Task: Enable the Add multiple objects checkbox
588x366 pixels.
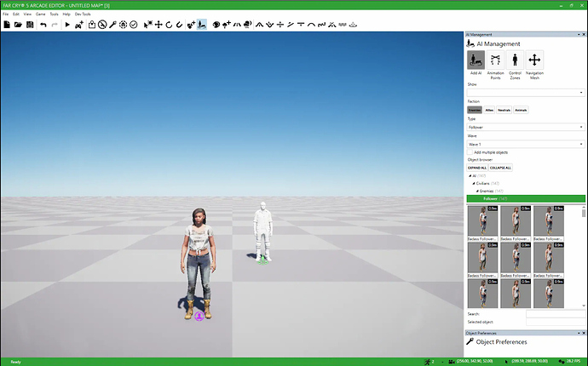Action: (470, 152)
